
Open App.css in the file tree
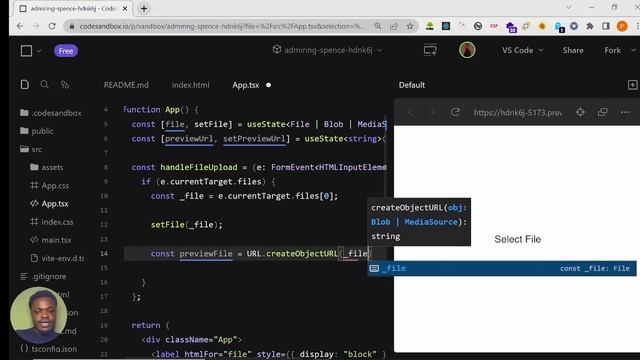click(49, 186)
